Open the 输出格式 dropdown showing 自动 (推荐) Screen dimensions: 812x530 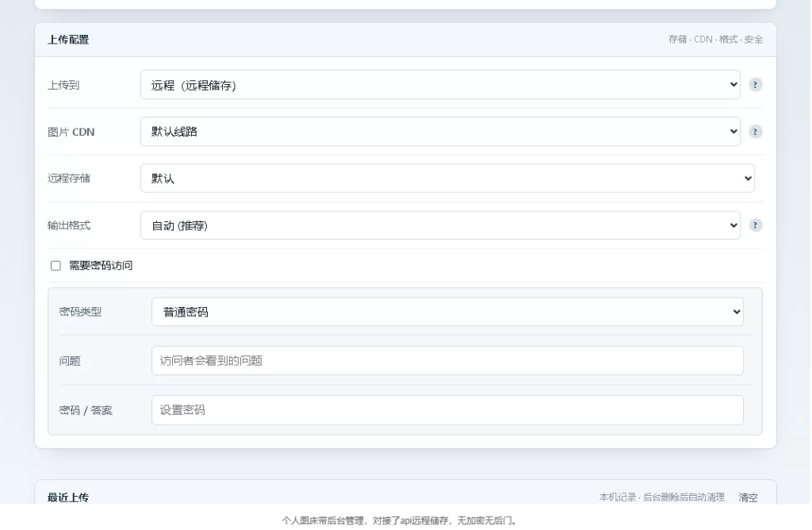pos(440,225)
